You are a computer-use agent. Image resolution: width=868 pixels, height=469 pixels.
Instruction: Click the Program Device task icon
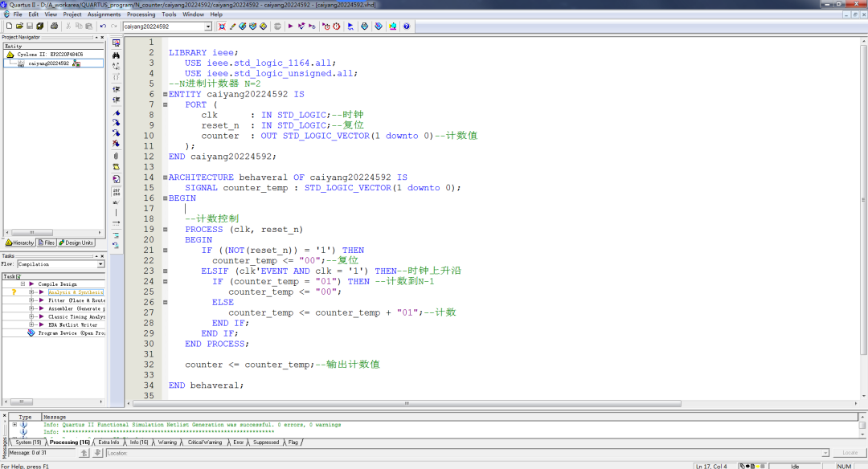pyautogui.click(x=31, y=332)
